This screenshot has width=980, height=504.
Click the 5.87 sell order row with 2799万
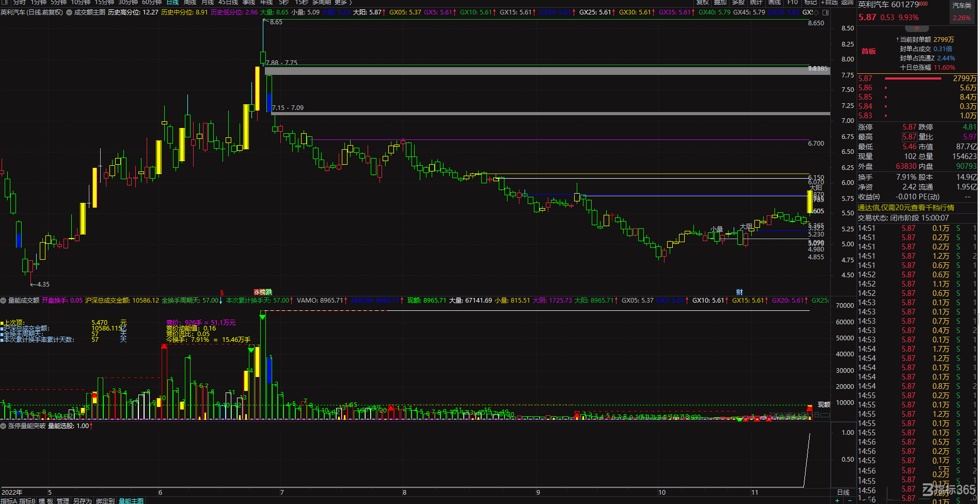918,78
